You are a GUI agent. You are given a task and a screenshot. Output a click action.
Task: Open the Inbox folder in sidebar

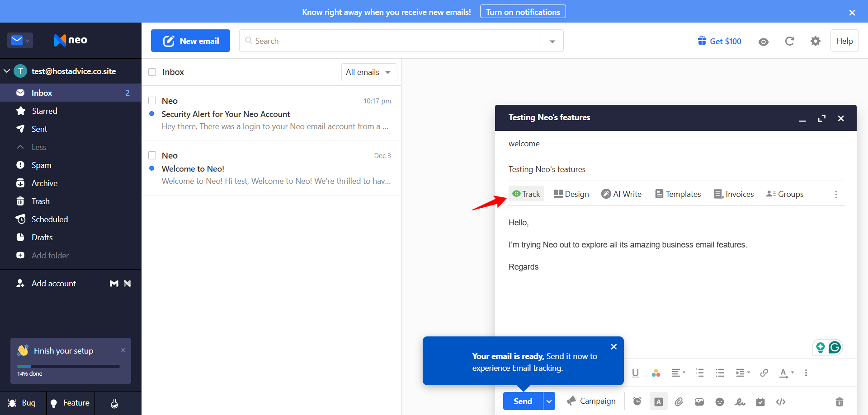click(x=71, y=93)
